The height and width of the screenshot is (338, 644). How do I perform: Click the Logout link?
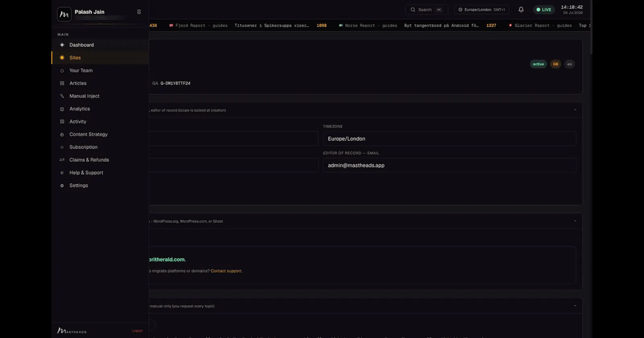(137, 331)
